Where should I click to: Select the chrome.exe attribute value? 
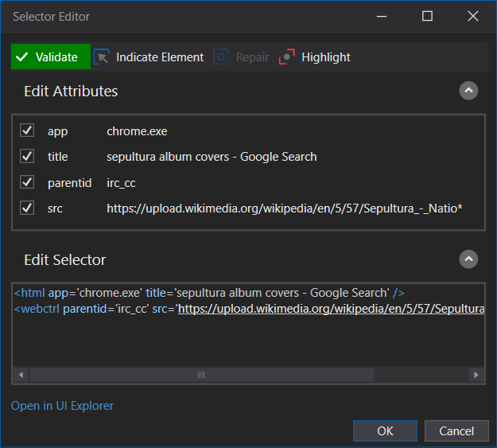[137, 131]
